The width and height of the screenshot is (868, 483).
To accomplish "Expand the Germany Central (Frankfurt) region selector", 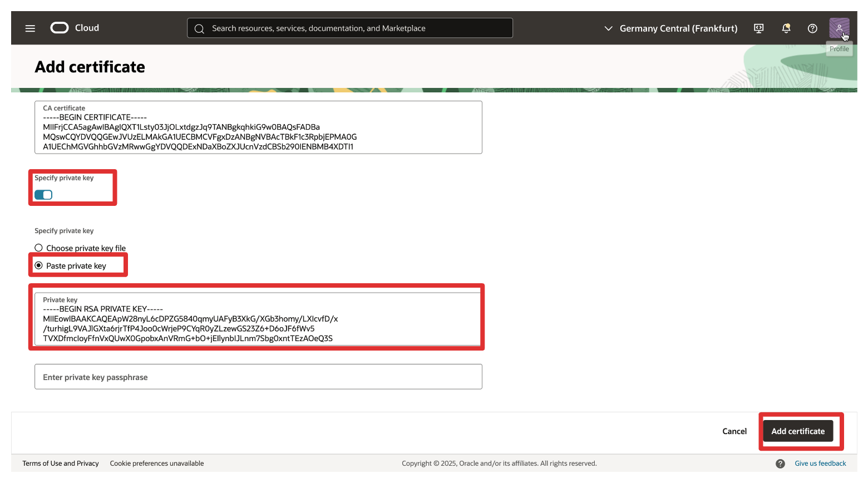I will (x=678, y=28).
